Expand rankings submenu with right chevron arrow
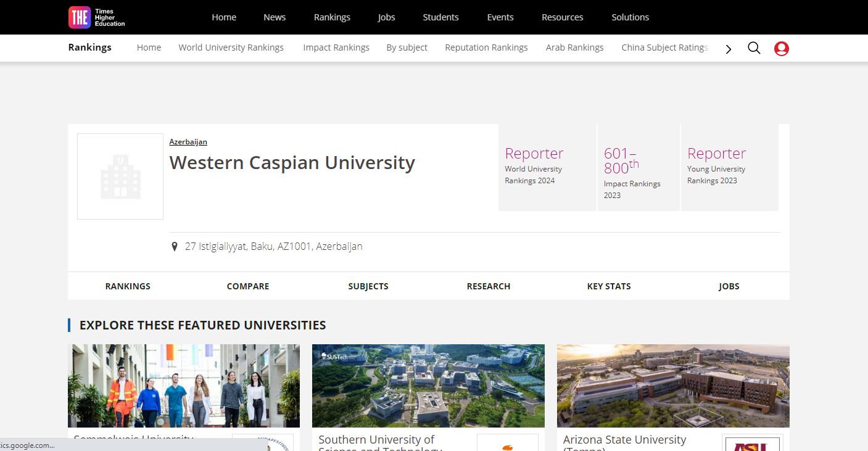 729,49
